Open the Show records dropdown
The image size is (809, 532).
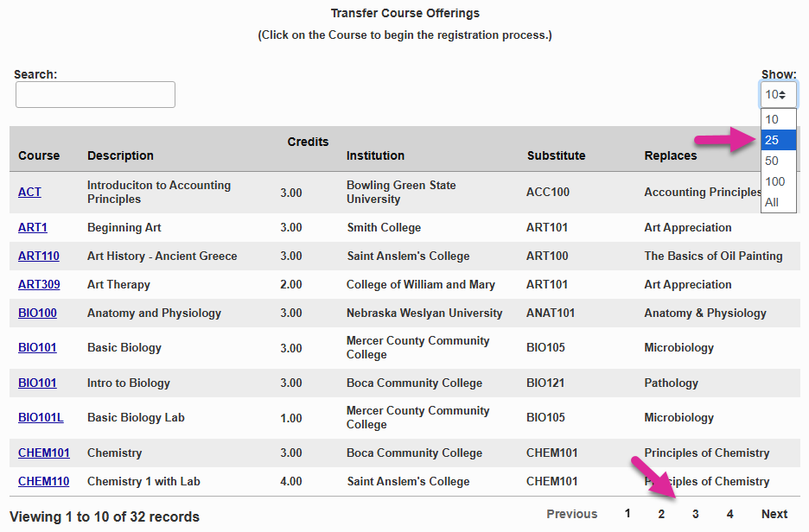coord(778,95)
